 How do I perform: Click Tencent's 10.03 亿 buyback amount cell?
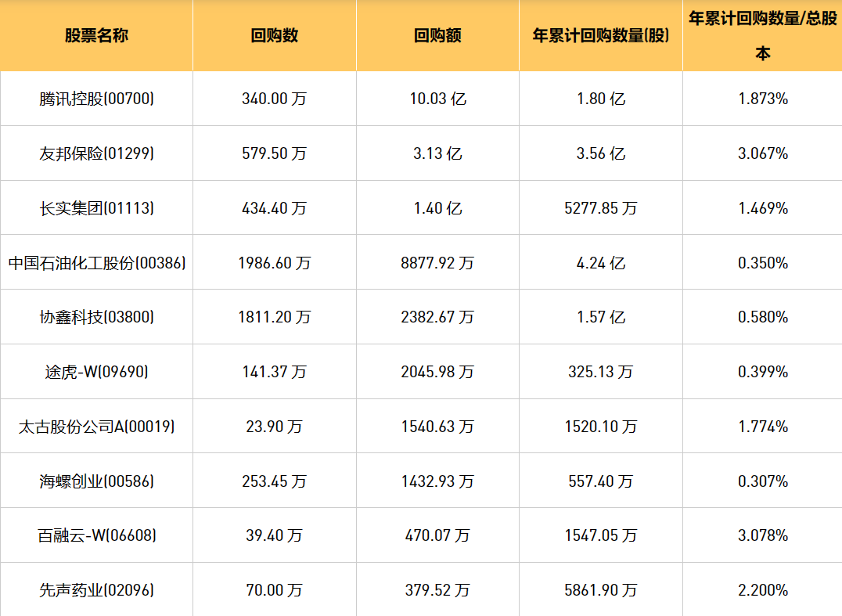(x=437, y=99)
